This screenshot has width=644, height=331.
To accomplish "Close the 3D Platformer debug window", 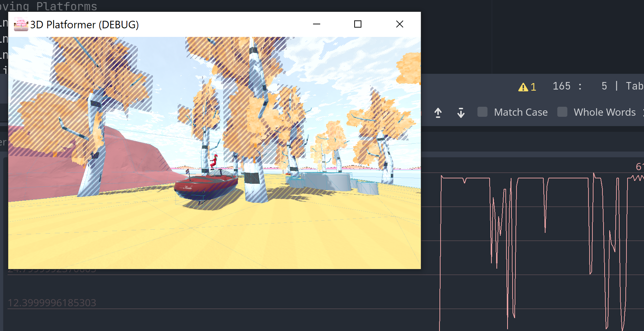I will tap(400, 24).
